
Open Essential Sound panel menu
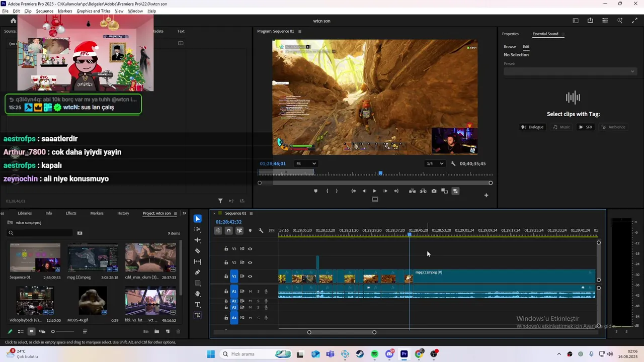click(563, 34)
